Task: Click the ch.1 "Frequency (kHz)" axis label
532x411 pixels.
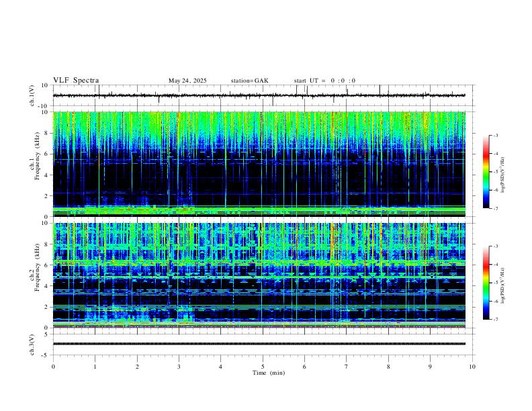Action: coord(37,156)
